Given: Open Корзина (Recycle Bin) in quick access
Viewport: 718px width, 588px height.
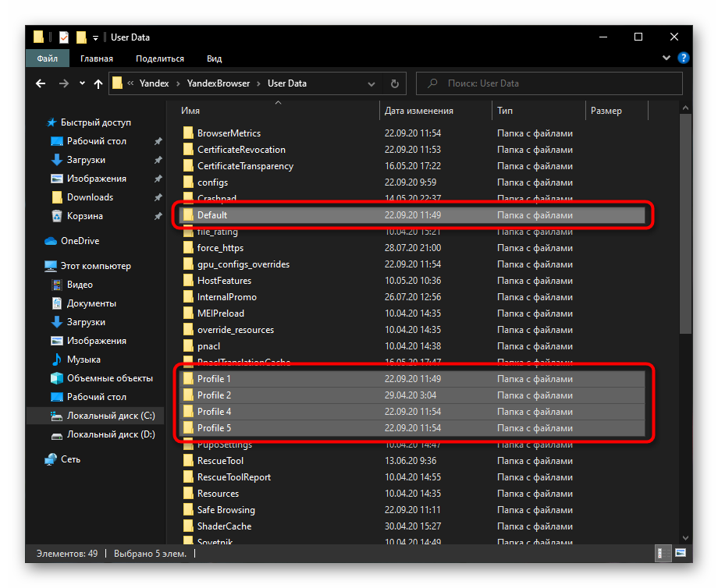Looking at the screenshot, I should pos(84,216).
